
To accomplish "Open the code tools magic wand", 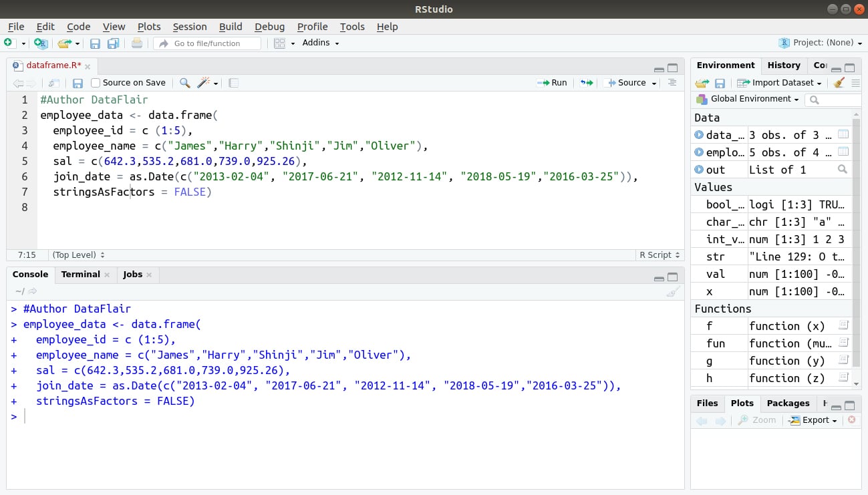I will pyautogui.click(x=202, y=83).
